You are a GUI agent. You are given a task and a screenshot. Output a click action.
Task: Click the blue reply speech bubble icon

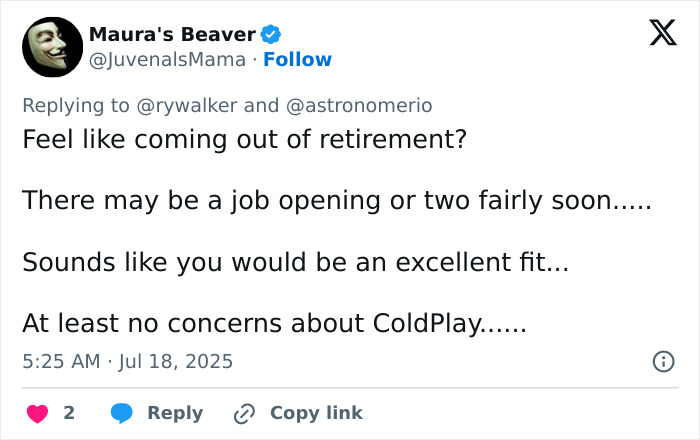click(x=122, y=413)
